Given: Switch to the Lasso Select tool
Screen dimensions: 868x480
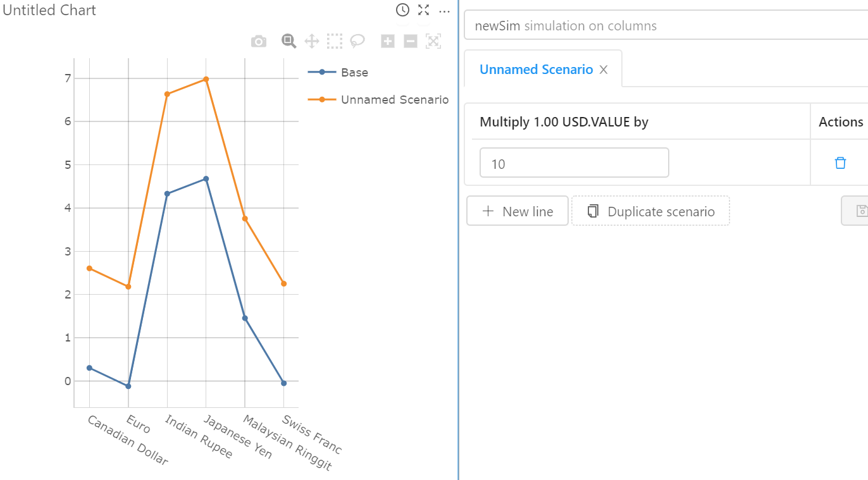Looking at the screenshot, I should [357, 40].
